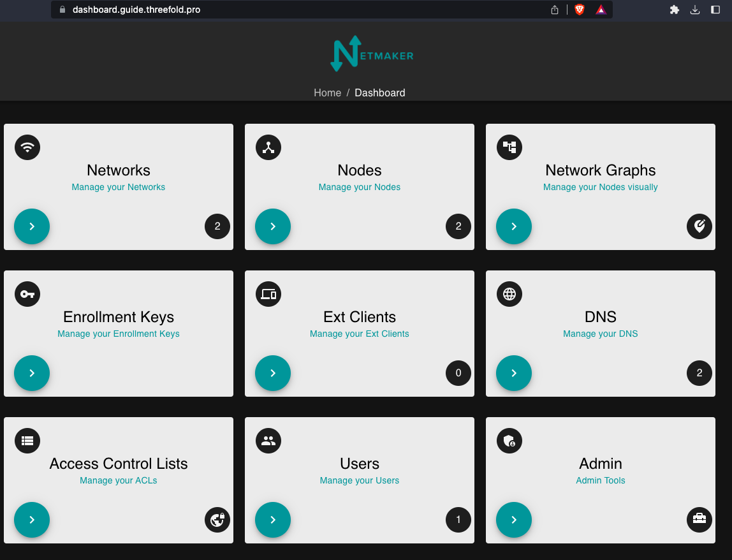Open Nodes with its arrow button
The image size is (732, 560).
[x=273, y=226]
